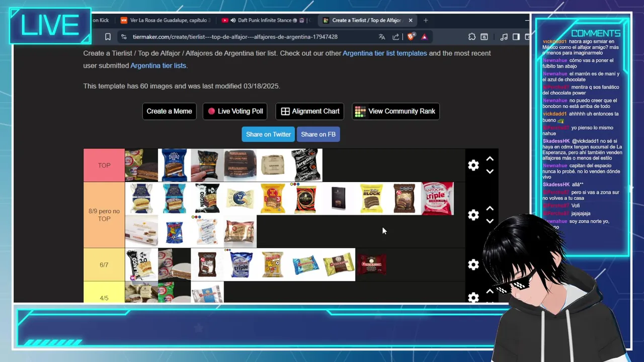The width and height of the screenshot is (644, 362).
Task: Click the SkadessHK comment "allá**"
Action: (x=577, y=185)
